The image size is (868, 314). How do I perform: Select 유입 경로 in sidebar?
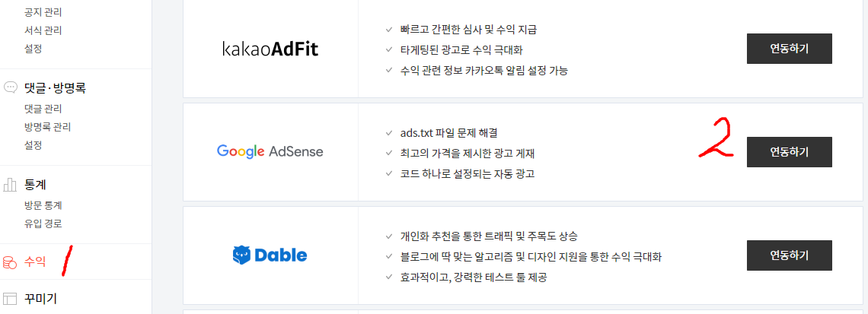tap(43, 224)
